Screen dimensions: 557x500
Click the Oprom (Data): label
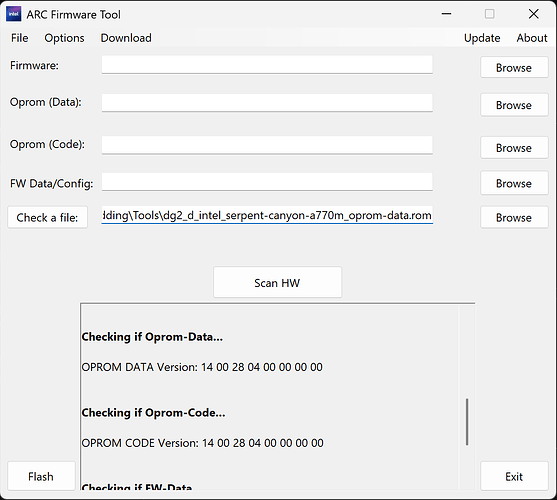(x=46, y=102)
